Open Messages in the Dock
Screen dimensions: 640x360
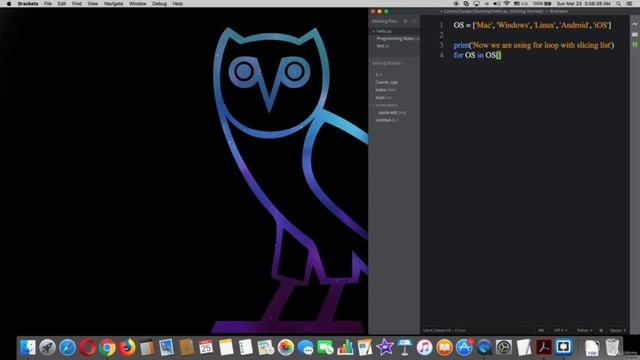tap(306, 348)
